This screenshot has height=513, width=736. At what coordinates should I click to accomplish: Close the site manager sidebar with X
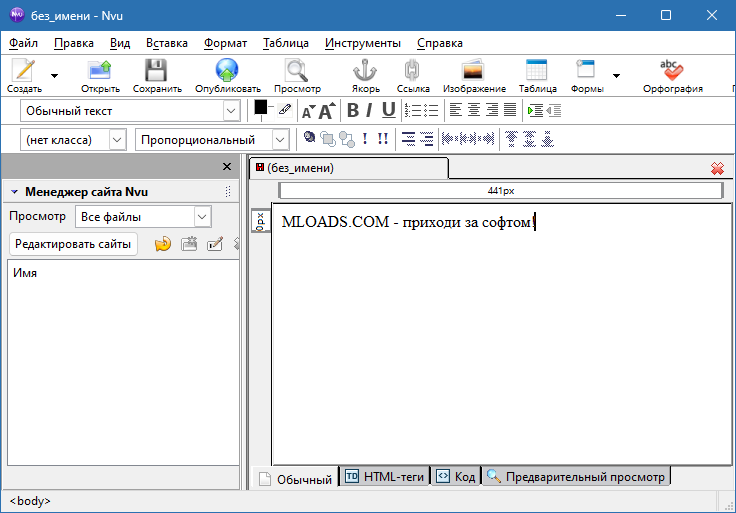coord(227,167)
